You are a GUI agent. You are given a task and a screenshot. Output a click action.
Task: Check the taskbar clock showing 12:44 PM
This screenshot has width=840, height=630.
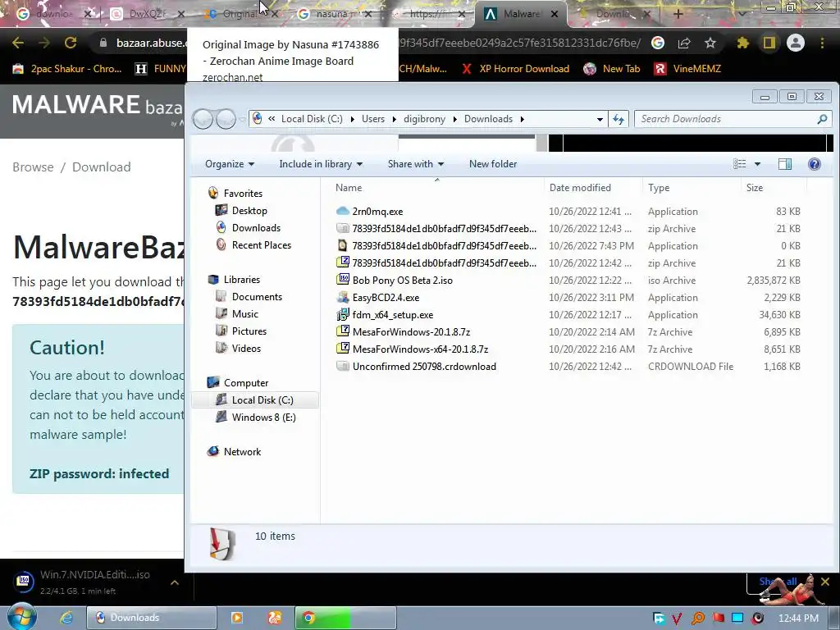pos(798,619)
